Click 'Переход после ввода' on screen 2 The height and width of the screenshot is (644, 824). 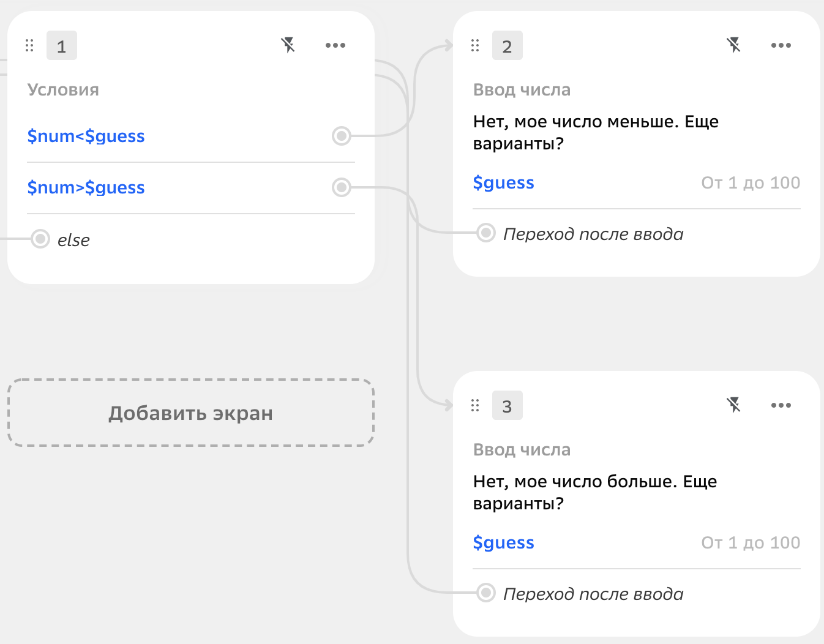[593, 234]
